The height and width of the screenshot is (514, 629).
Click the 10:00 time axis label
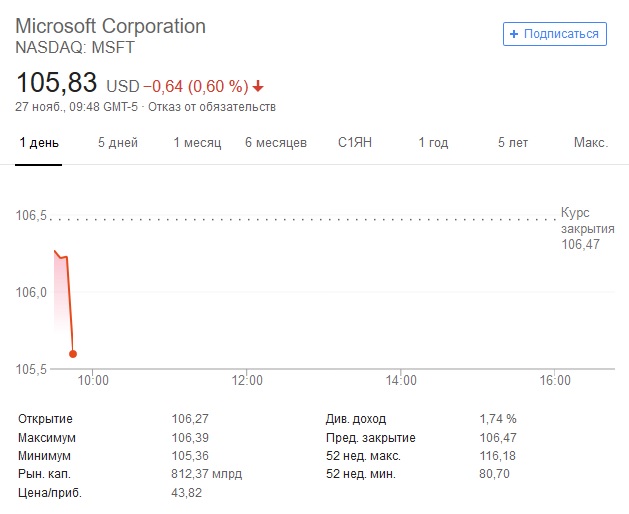pos(93,380)
